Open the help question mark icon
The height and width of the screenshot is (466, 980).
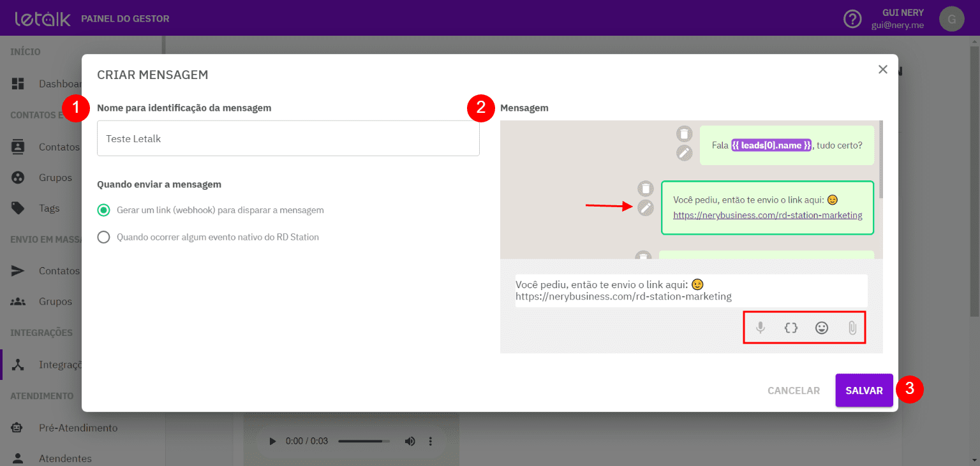[x=852, y=19]
